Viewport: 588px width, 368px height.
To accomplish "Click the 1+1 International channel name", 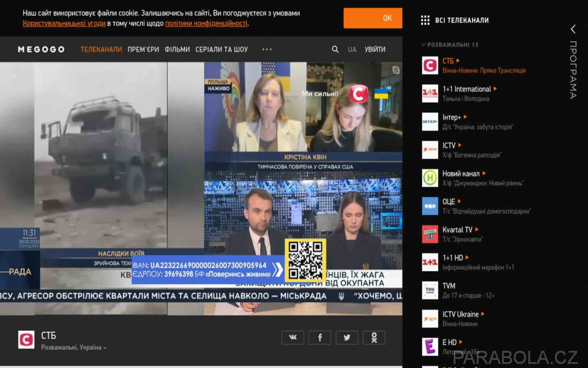I will pos(467,89).
